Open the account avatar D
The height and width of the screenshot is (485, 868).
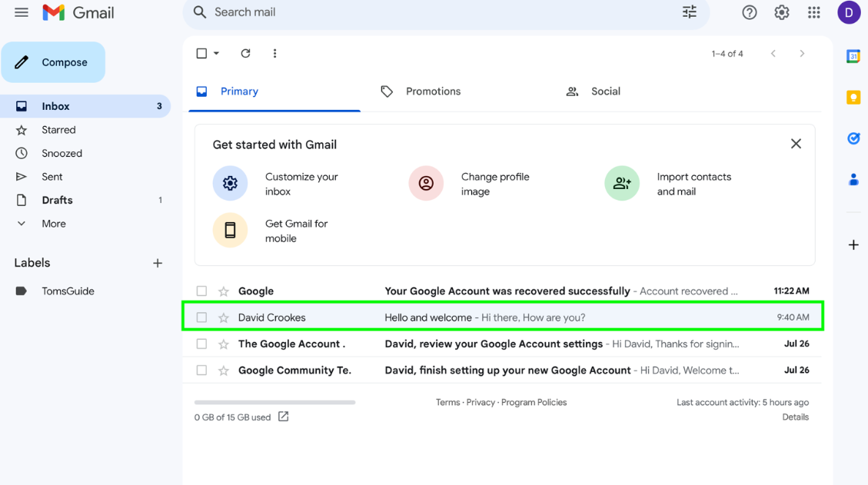click(x=849, y=12)
